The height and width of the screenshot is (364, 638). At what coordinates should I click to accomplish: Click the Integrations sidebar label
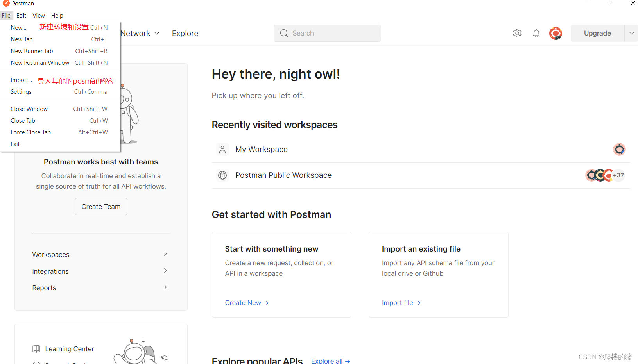[50, 271]
